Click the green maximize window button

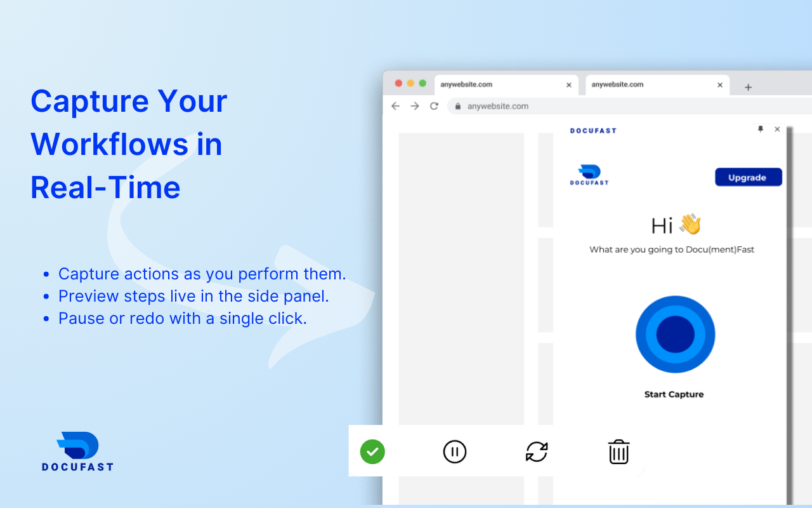(422, 83)
